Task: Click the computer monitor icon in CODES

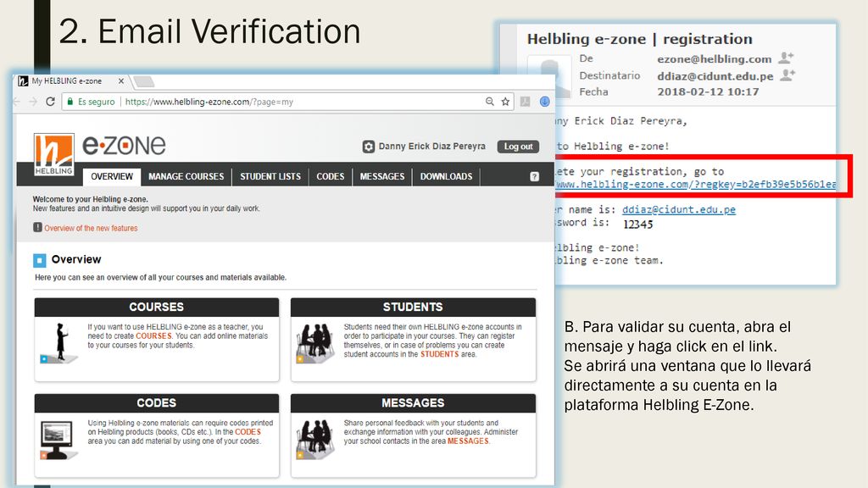Action: [x=58, y=440]
